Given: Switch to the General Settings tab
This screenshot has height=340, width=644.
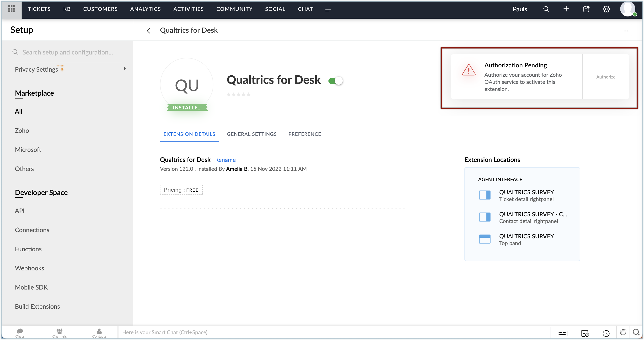Looking at the screenshot, I should (x=251, y=134).
